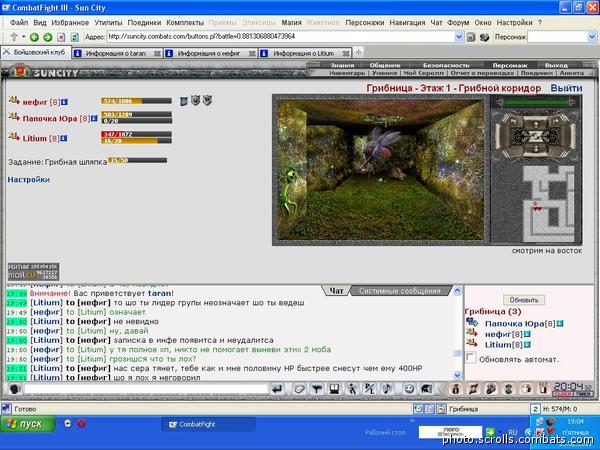Viewport: 600px width, 450px height.
Task: Click the info icon next to нефиг [8]
Action: pos(64,102)
